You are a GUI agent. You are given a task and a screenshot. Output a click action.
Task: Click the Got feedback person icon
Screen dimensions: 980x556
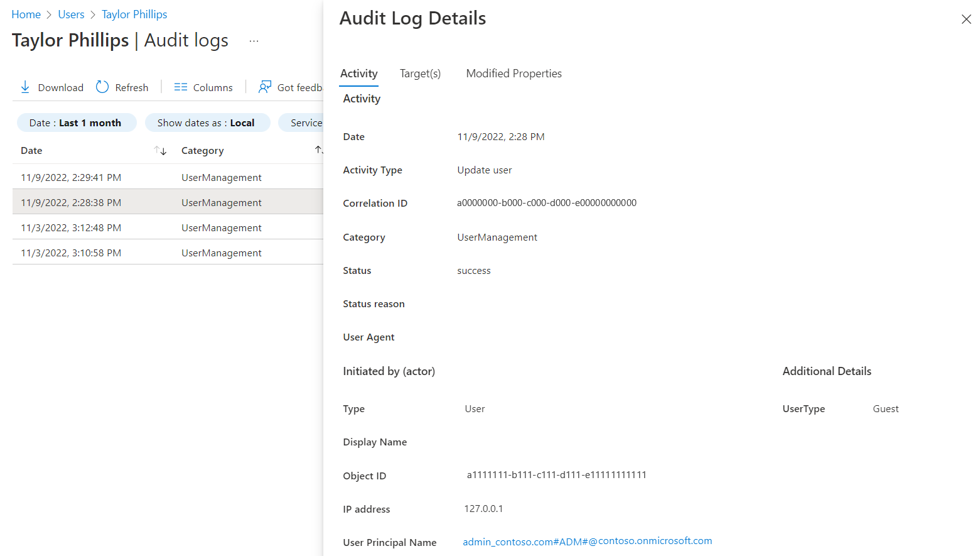[x=265, y=87]
